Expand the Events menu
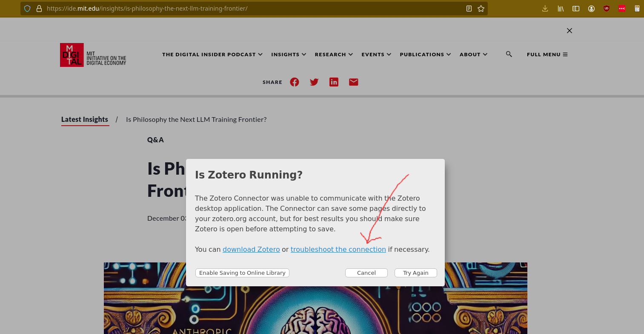The width and height of the screenshot is (644, 334). [x=376, y=55]
